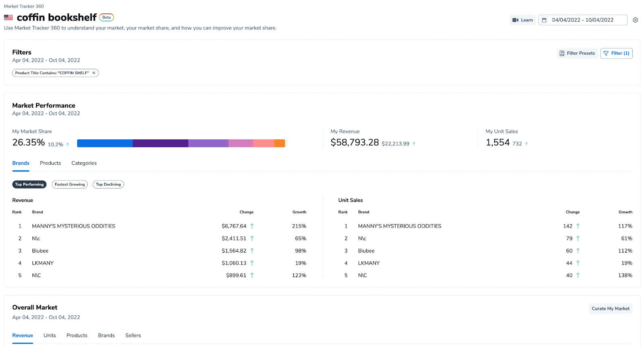644x348 pixels.
Task: Open the Filter Presets menu
Action: (x=577, y=53)
